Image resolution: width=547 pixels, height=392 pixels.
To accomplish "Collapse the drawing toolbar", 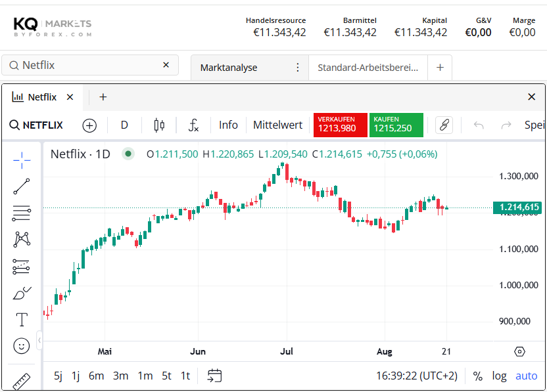I will click(x=39, y=340).
